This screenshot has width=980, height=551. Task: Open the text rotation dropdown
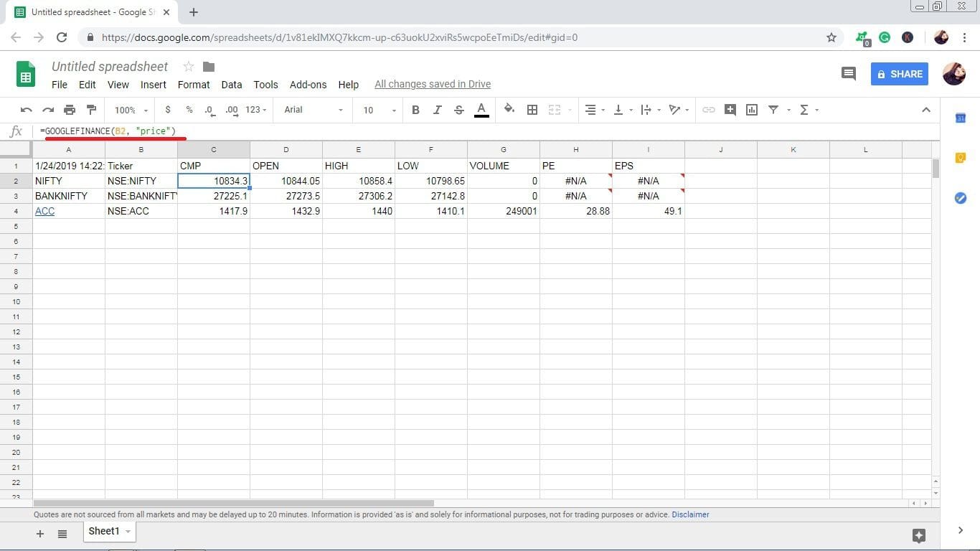click(x=678, y=110)
